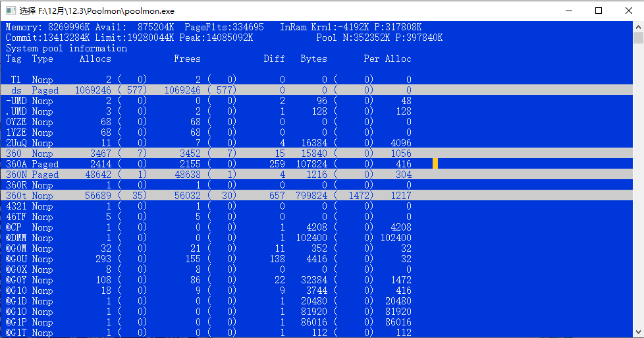
Task: Close the poolmon.exe console window
Action: pos(628,11)
